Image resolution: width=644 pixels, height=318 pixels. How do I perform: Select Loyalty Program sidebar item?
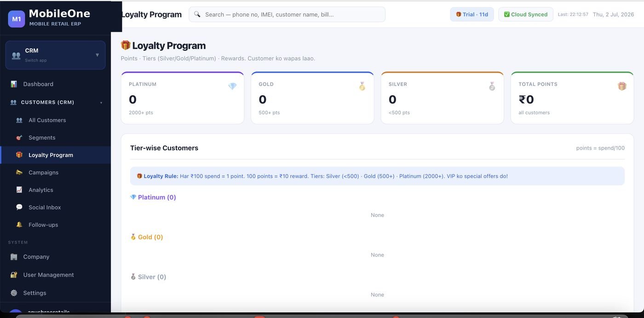(x=55, y=155)
